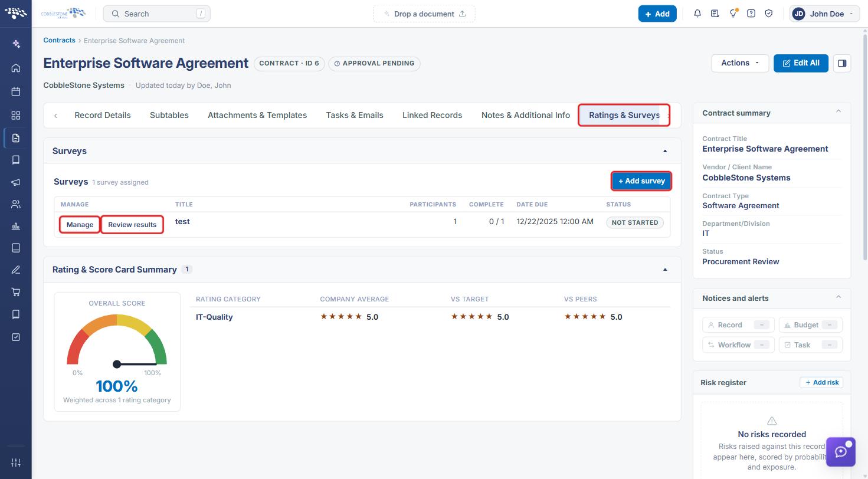Follow the Contracts breadcrumb link

click(x=59, y=40)
